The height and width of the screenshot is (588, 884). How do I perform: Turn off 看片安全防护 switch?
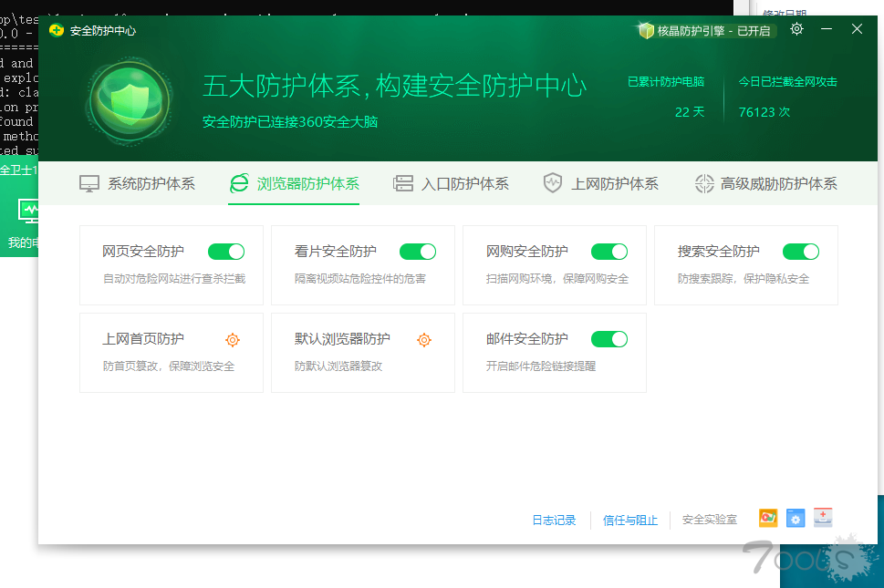[x=418, y=252]
